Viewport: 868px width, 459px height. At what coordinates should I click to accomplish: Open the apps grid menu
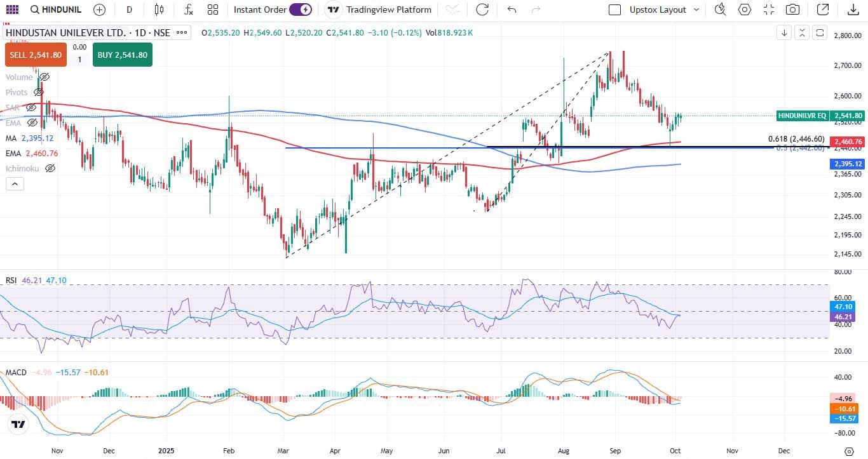pos(12,10)
